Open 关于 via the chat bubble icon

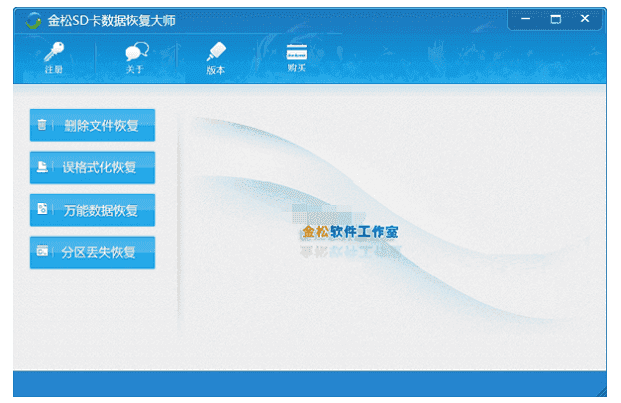(135, 52)
